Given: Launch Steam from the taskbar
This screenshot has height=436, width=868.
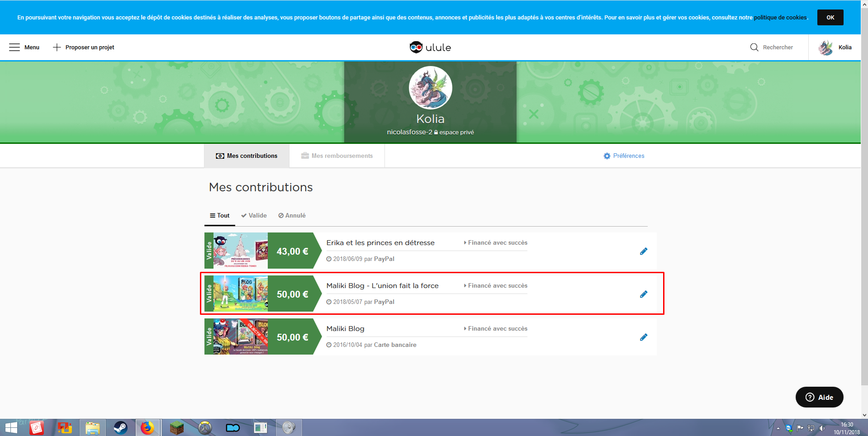Looking at the screenshot, I should (x=120, y=427).
